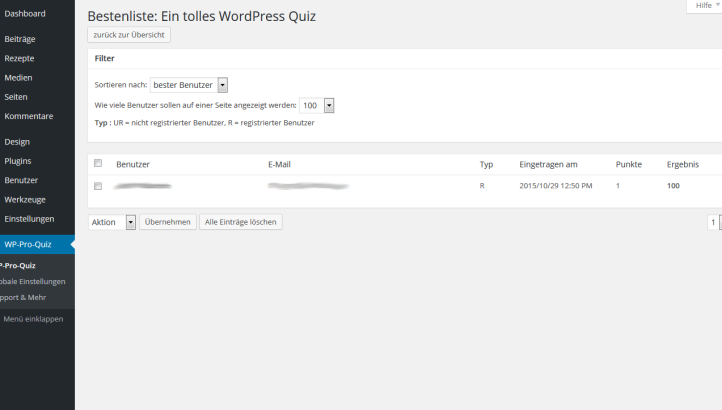Open the Aktion bulk dropdown

click(112, 223)
